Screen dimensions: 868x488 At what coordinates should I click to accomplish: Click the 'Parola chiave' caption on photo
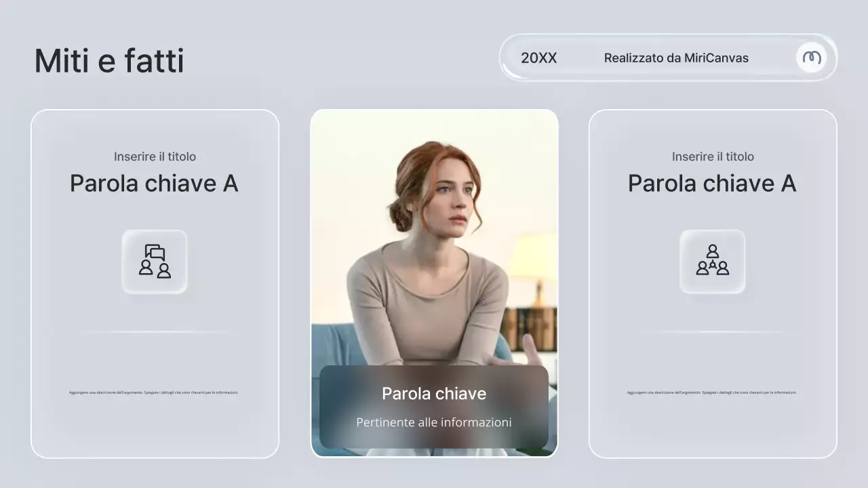tap(434, 394)
